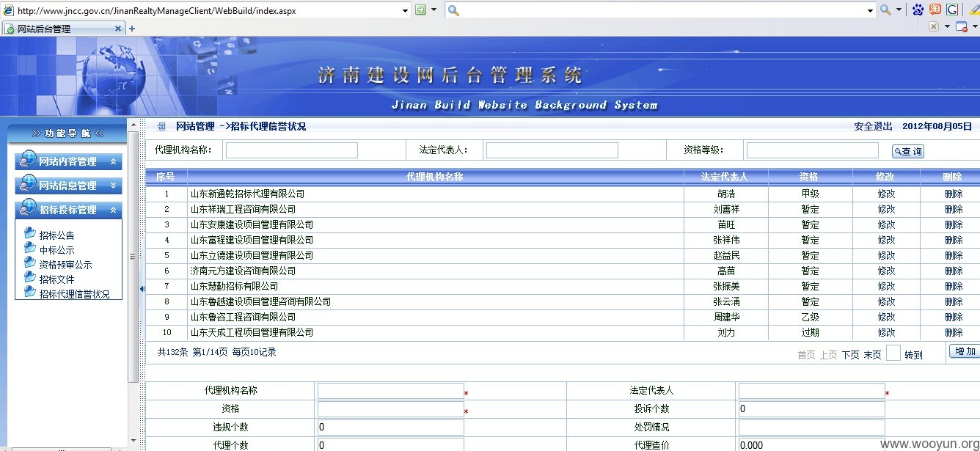Open the refresh button dropdown arrow
Screen dimensions: 980x451
(434, 10)
